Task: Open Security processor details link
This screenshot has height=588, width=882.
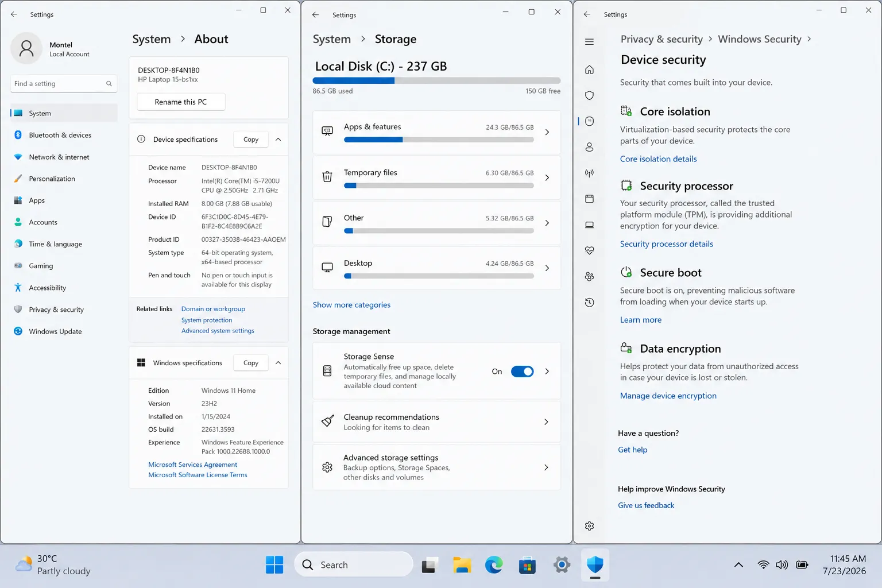Action: click(x=666, y=244)
